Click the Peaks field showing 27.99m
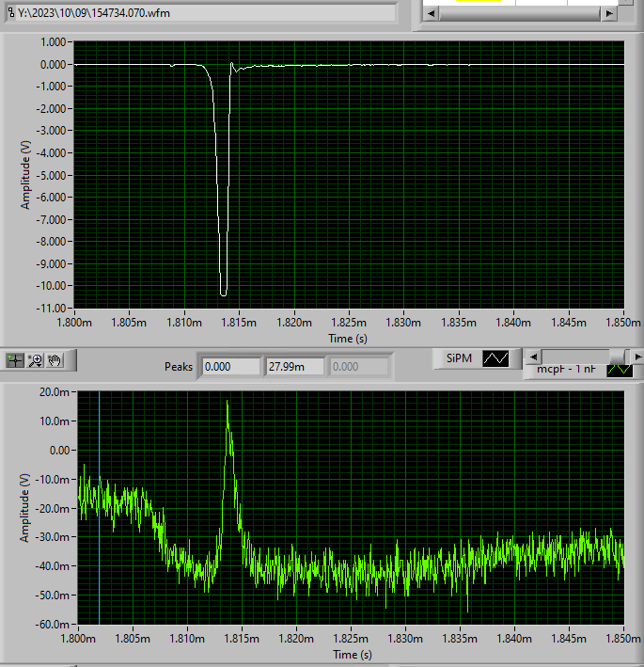 (294, 367)
